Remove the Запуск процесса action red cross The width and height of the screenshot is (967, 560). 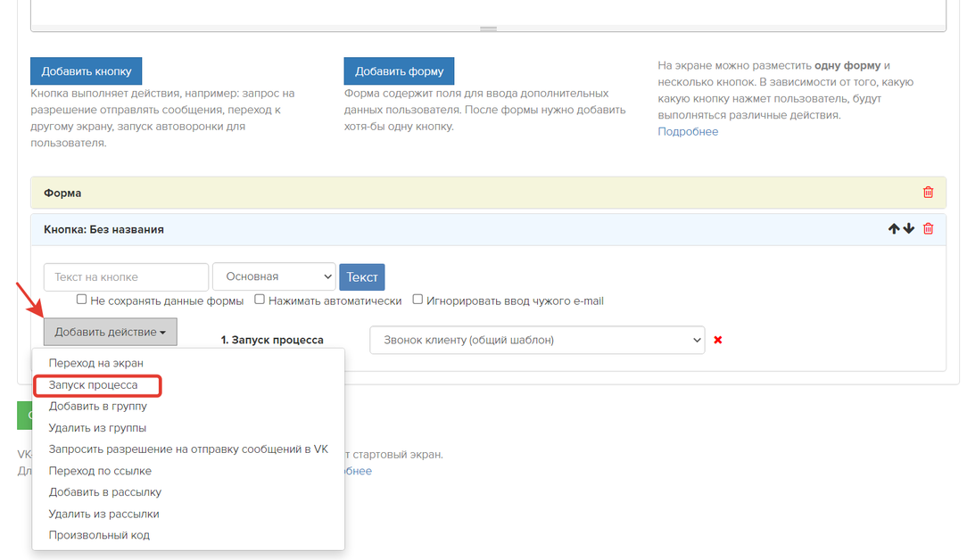pos(718,340)
